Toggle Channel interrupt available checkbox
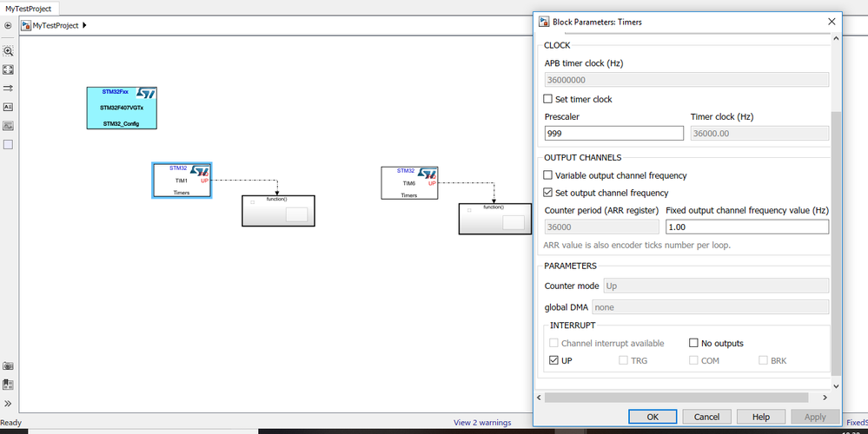 click(553, 343)
